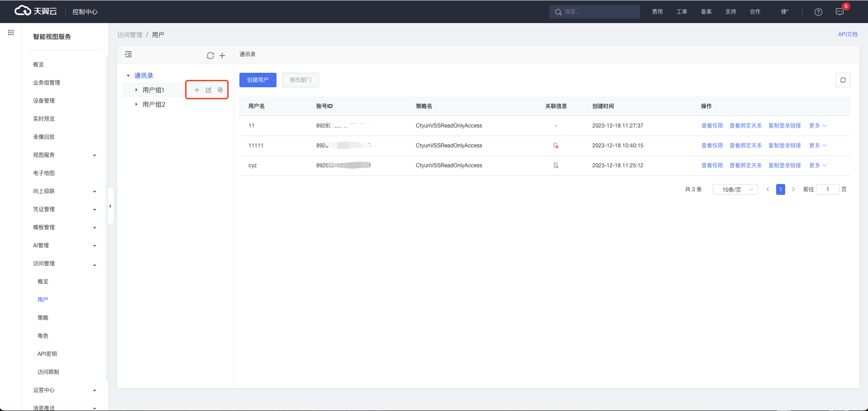Viewport: 868px width, 411px height.
Task: Collapse the left sidebar with the arrow handle
Action: coord(110,206)
